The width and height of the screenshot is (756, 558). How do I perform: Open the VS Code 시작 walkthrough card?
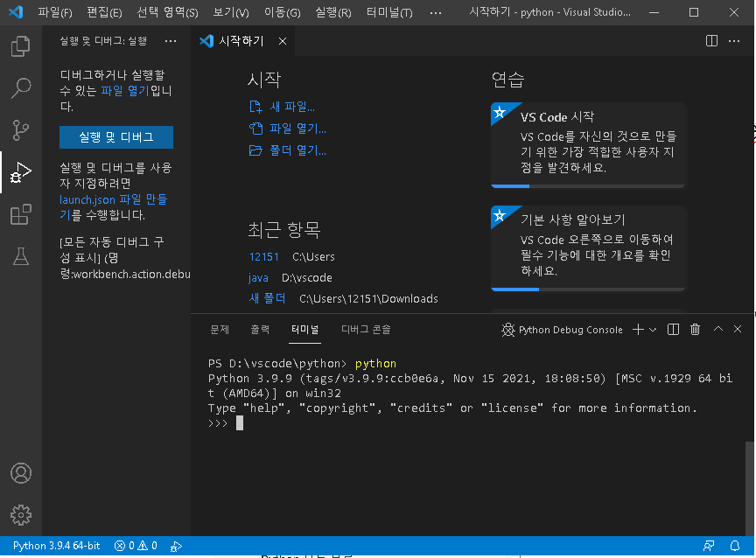pos(588,144)
